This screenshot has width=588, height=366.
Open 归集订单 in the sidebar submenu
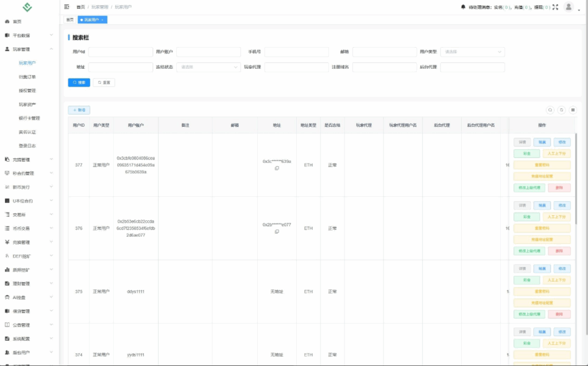click(28, 77)
